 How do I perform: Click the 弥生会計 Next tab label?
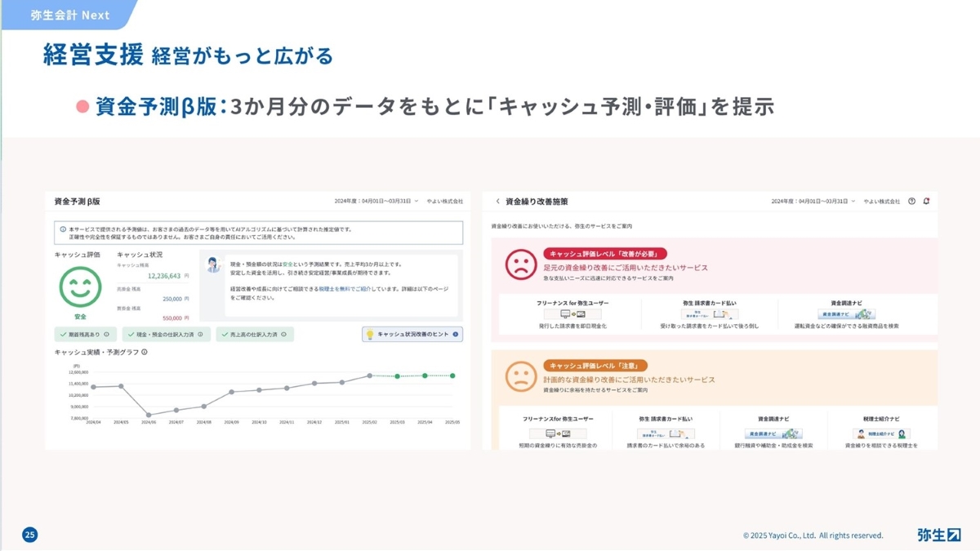coord(69,15)
